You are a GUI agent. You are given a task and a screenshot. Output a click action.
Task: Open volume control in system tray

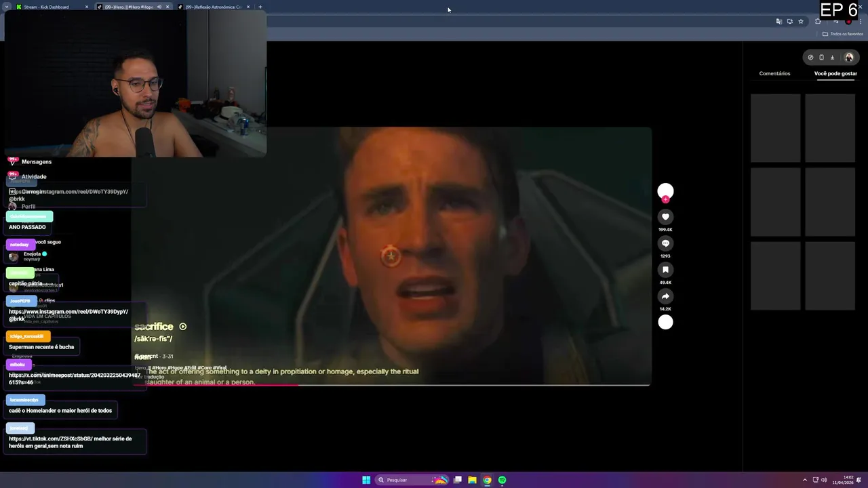tap(824, 480)
